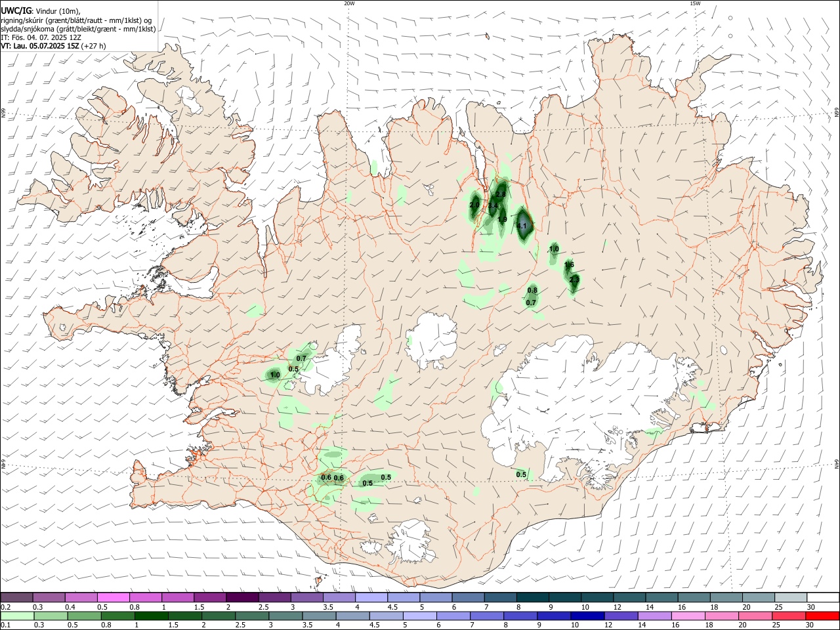Click the 15W longitude label

tap(695, 3)
